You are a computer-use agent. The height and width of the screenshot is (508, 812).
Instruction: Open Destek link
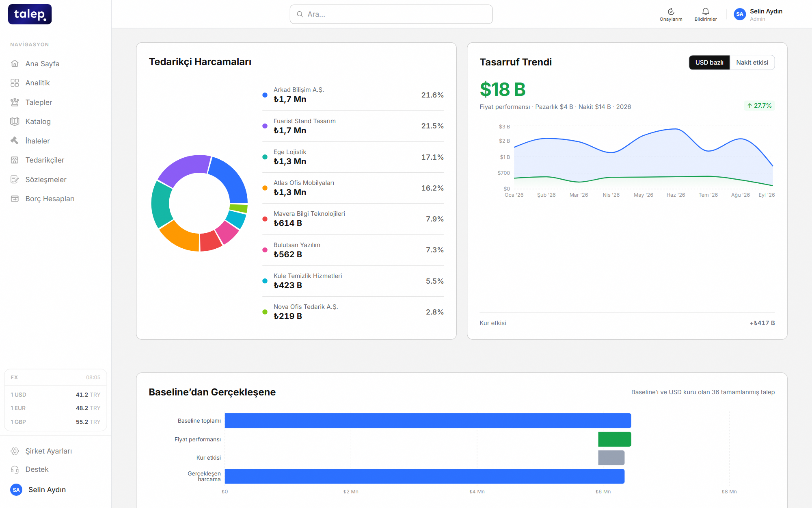tap(37, 469)
